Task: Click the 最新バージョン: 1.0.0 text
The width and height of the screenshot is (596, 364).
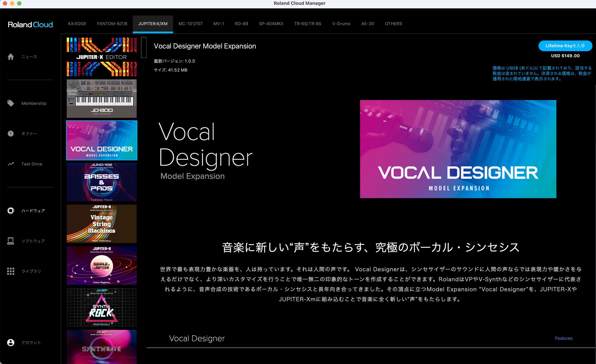Action: 174,61
